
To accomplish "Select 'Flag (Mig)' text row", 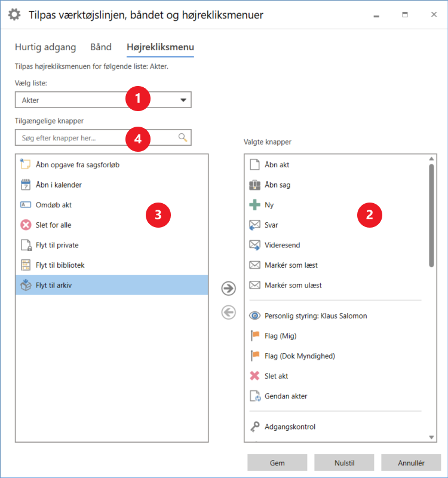I will tap(280, 336).
